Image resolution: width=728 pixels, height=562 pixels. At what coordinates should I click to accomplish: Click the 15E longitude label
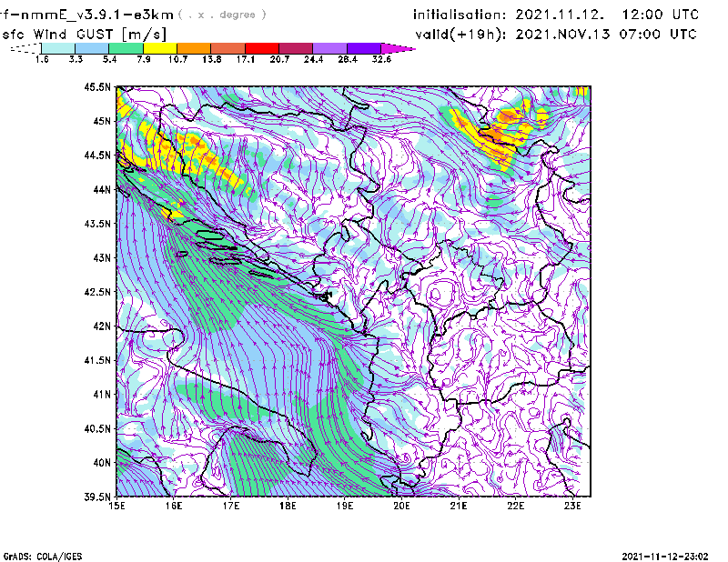coord(116,506)
